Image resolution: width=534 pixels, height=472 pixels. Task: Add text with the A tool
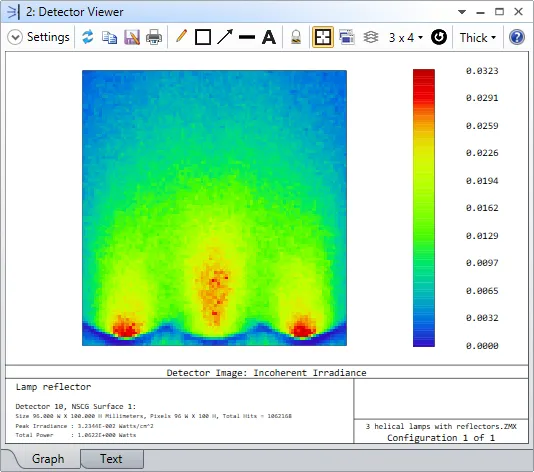pyautogui.click(x=269, y=37)
